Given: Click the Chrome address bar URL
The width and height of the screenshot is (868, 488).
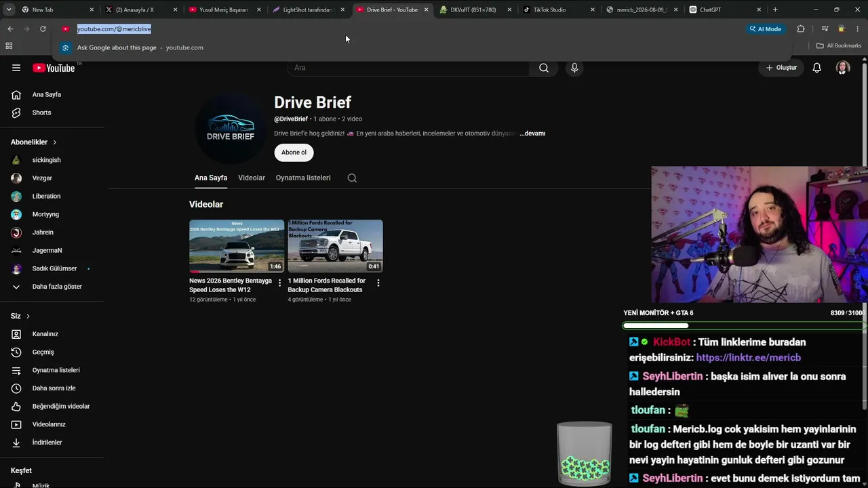Looking at the screenshot, I should 114,29.
